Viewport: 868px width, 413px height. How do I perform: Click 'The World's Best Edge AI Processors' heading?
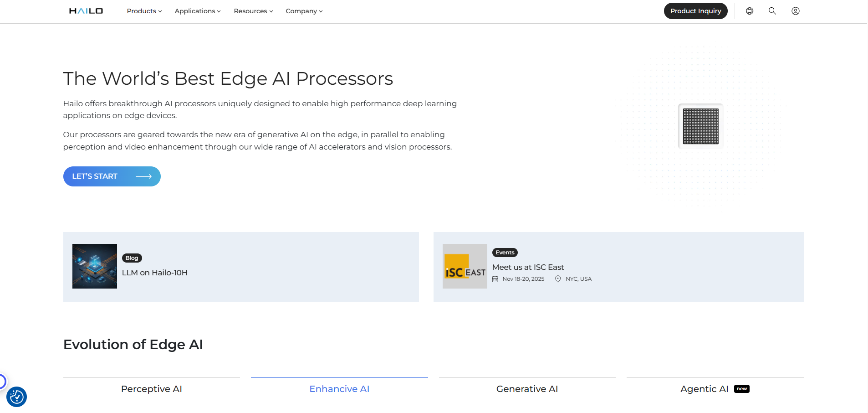click(x=228, y=78)
